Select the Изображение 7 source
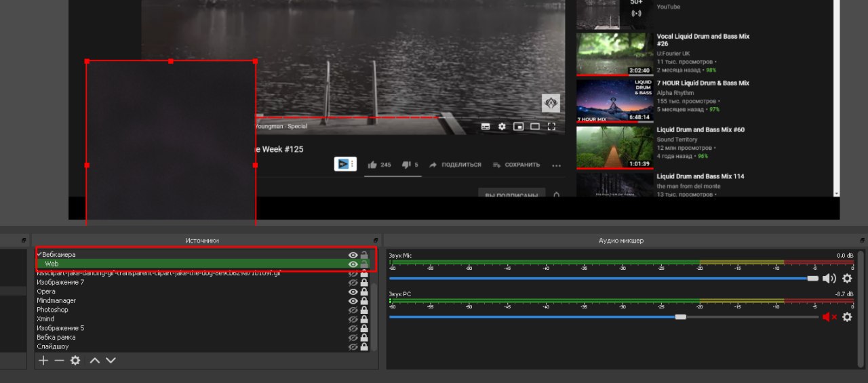Viewport: 868px width, 383px height. coord(203,282)
